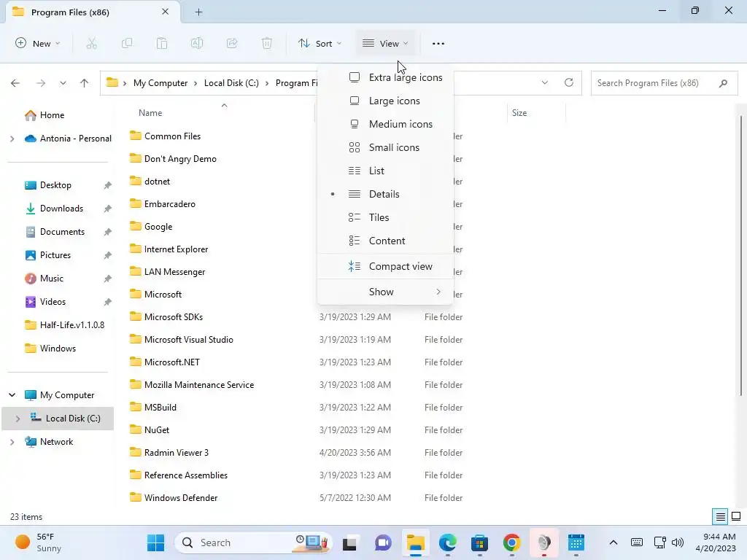
Task: Select Small icons view
Action: (x=385, y=147)
